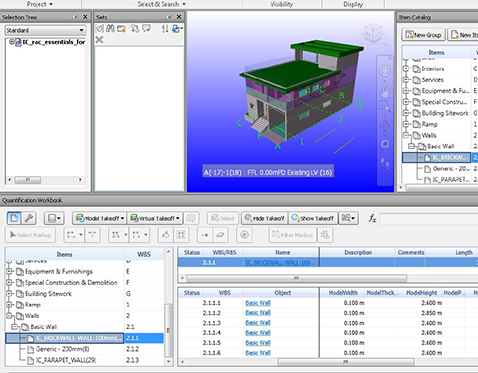This screenshot has height=373, width=478.
Task: Click the ModelHeight column header
Action: pos(421,293)
